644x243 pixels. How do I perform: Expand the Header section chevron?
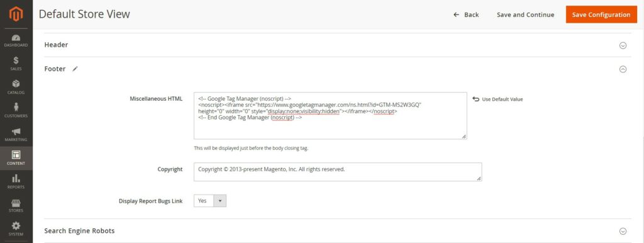pyautogui.click(x=623, y=45)
